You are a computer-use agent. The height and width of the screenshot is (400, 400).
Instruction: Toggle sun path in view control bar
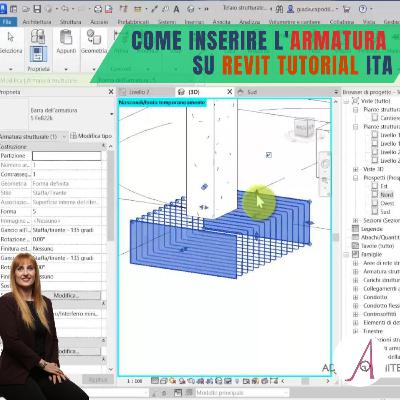pos(173,381)
